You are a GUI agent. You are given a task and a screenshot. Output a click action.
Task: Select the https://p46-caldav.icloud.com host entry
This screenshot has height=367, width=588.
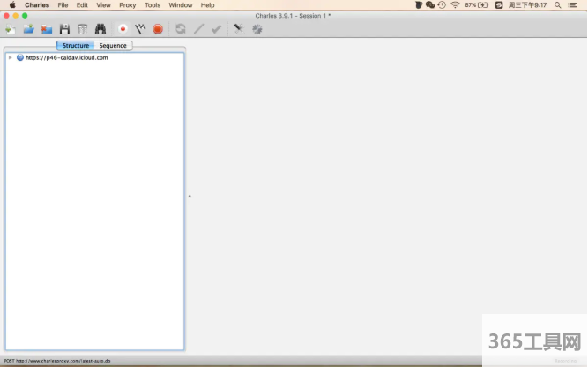click(66, 57)
